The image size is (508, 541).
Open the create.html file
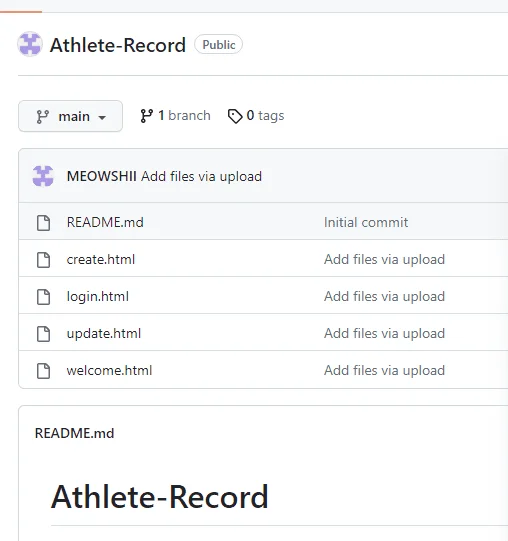[x=101, y=259]
